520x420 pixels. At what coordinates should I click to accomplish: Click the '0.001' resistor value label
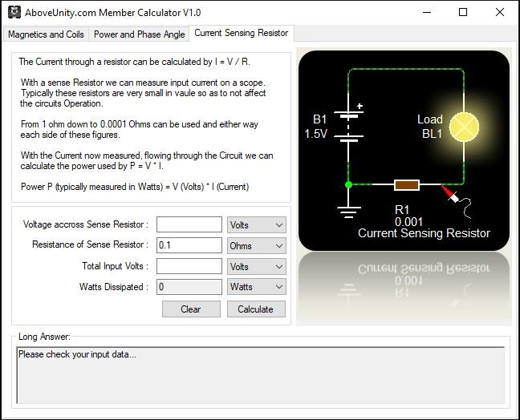[408, 222]
